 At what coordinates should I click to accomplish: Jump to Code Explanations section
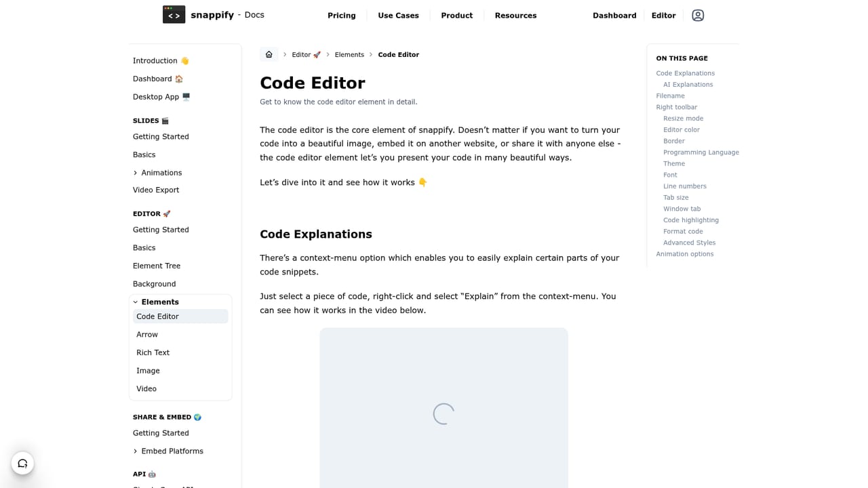[x=685, y=73]
